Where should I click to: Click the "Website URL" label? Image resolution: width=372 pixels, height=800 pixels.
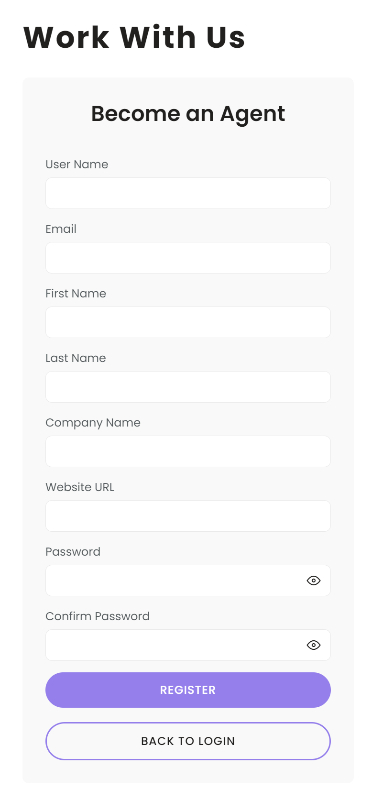tap(80, 487)
